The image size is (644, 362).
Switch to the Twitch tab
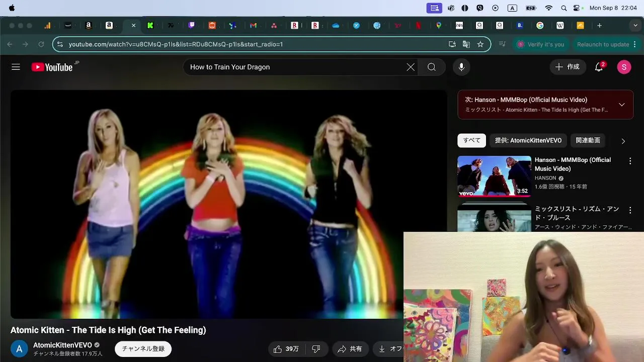pyautogui.click(x=192, y=25)
